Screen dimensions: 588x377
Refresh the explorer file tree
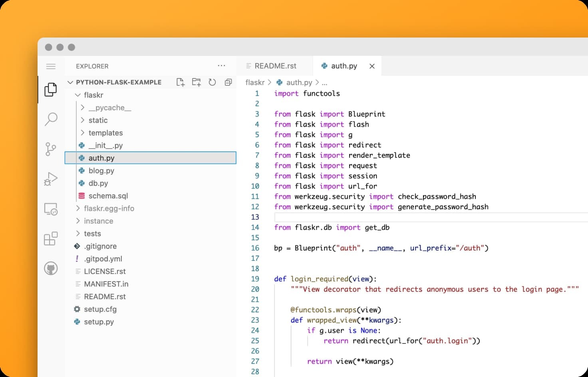[212, 82]
